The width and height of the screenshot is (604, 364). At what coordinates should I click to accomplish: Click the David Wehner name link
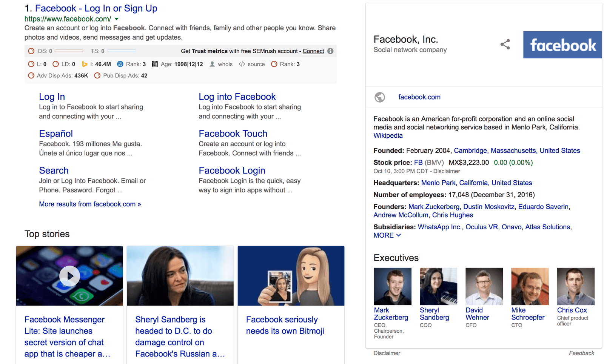[477, 314]
